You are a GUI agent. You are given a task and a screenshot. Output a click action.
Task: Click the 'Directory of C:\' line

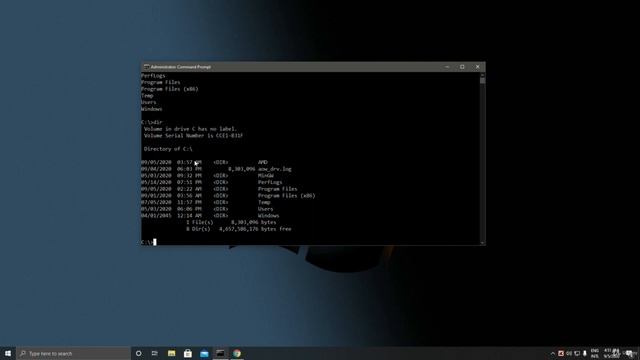(168, 149)
